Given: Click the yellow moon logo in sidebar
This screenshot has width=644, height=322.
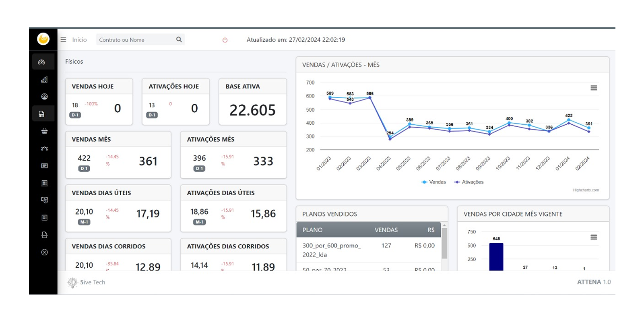Looking at the screenshot, I should pos(43,39).
